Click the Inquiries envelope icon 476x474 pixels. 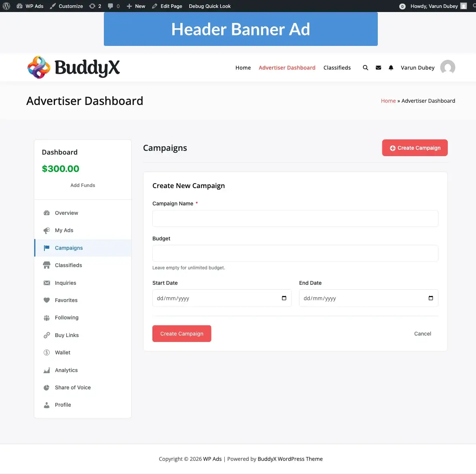point(47,283)
